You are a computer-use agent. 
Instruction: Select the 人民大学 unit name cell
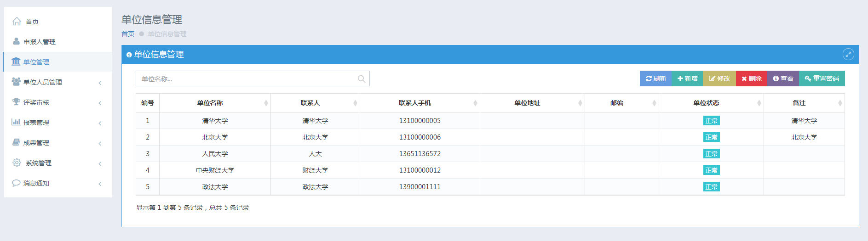pos(215,154)
